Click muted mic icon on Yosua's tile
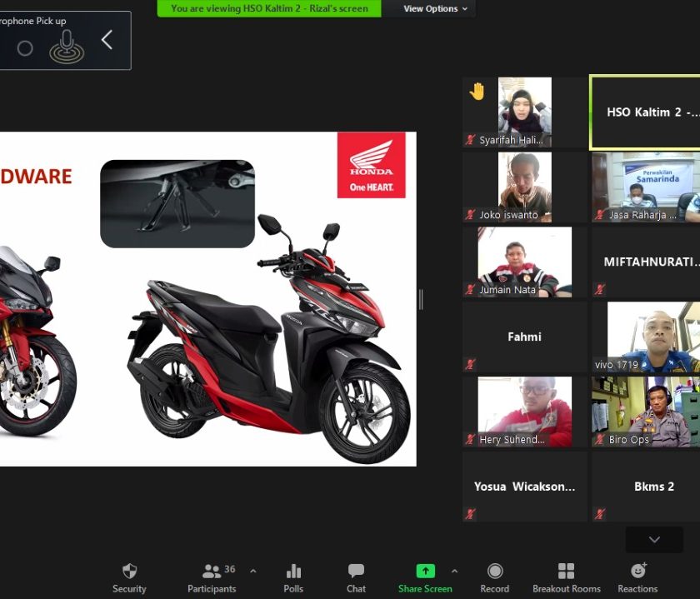 470,514
